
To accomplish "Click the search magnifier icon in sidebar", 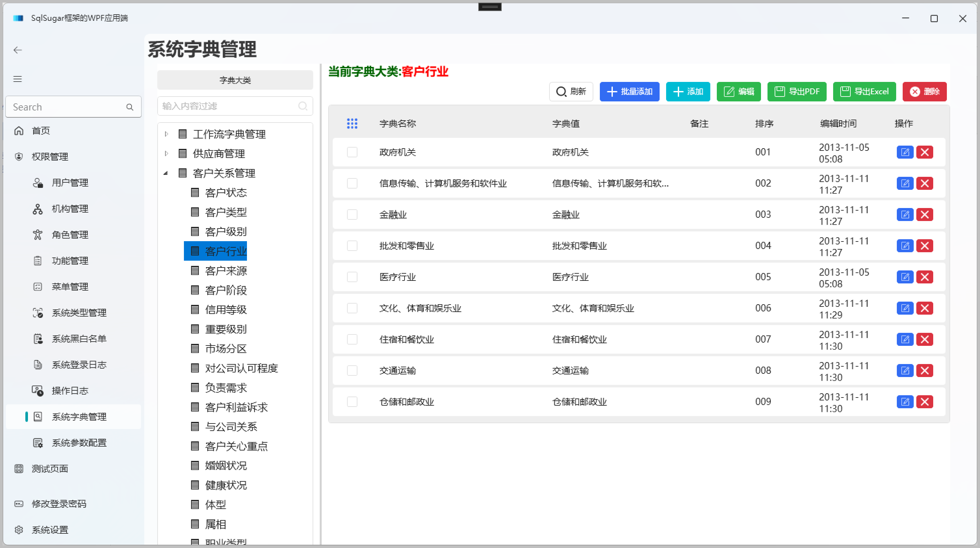I will click(130, 107).
